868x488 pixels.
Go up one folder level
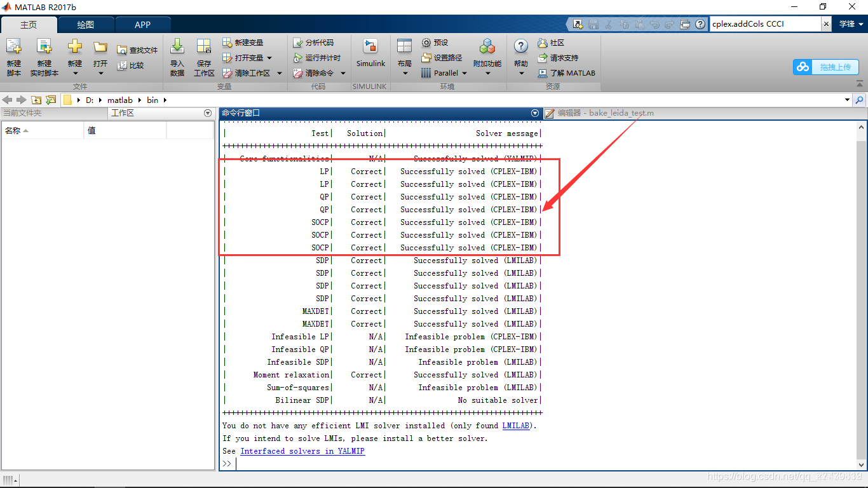point(36,100)
